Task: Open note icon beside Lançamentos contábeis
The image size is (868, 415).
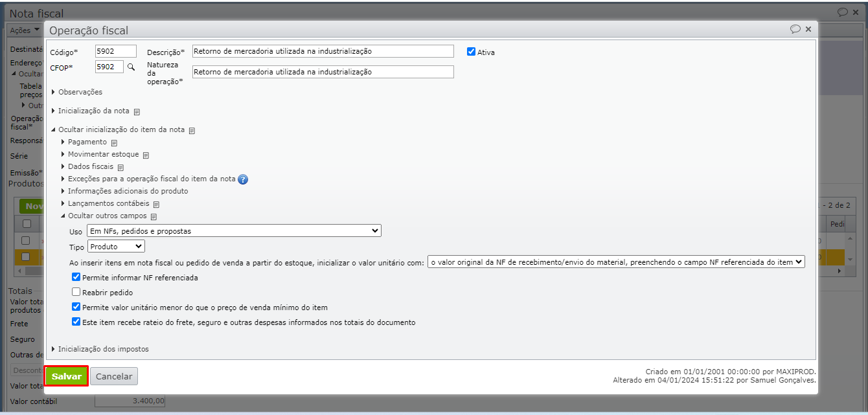Action: point(156,204)
